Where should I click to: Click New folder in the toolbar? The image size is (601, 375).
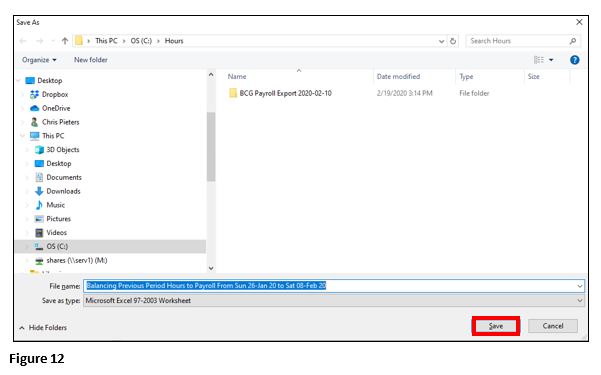(91, 60)
